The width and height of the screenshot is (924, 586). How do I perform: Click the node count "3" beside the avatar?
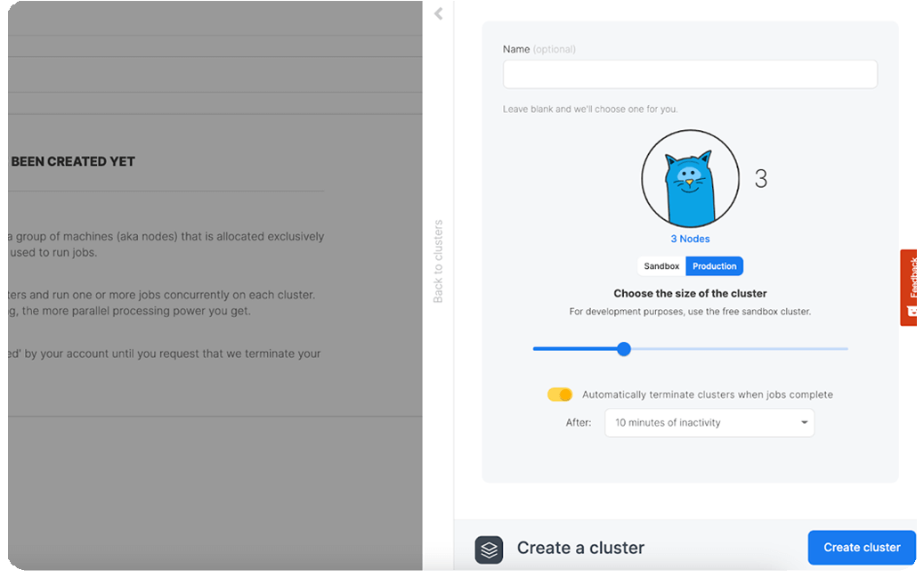tap(758, 178)
